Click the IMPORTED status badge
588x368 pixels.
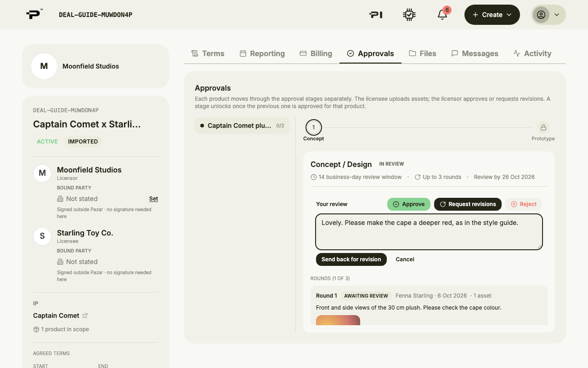(x=83, y=142)
